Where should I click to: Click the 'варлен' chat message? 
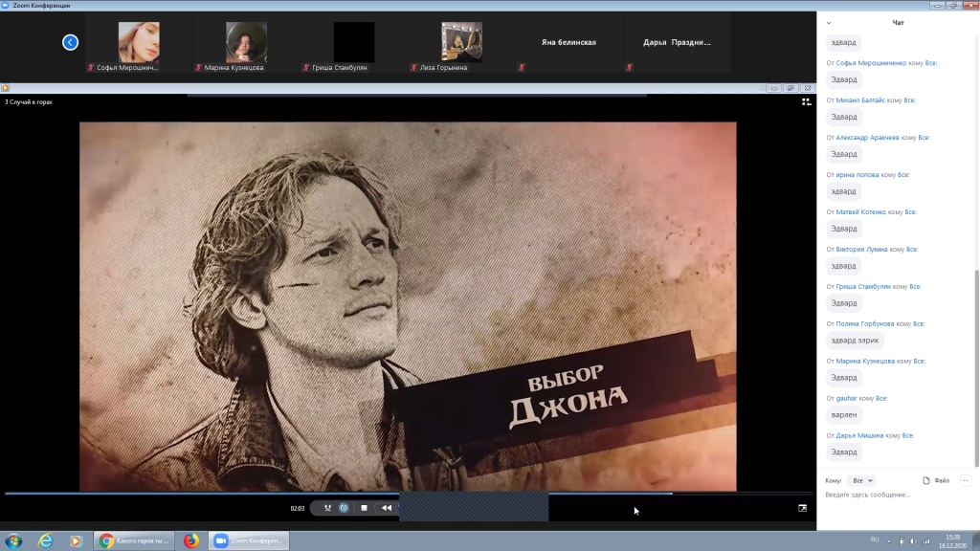coord(844,415)
